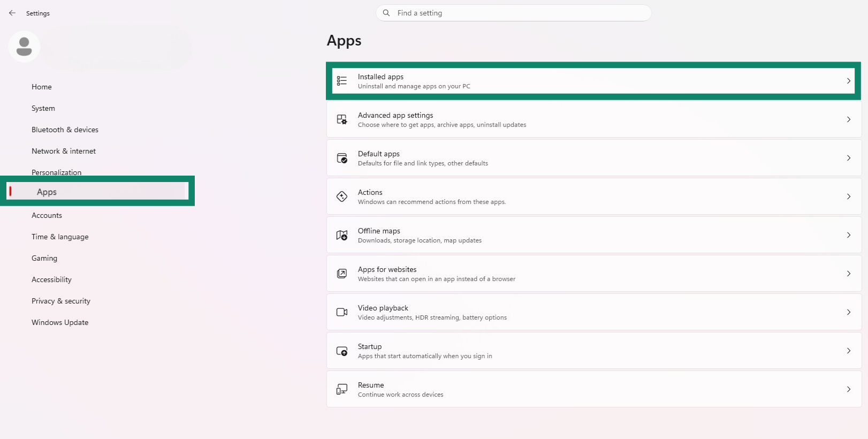The width and height of the screenshot is (868, 439).
Task: Click the Startup icon
Action: coord(341,351)
